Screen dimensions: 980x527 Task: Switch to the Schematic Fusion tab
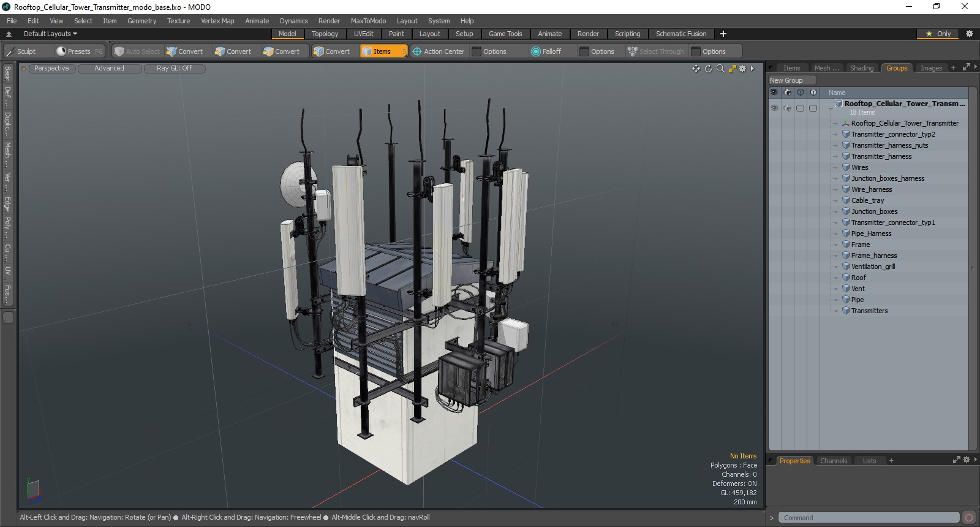pos(681,34)
